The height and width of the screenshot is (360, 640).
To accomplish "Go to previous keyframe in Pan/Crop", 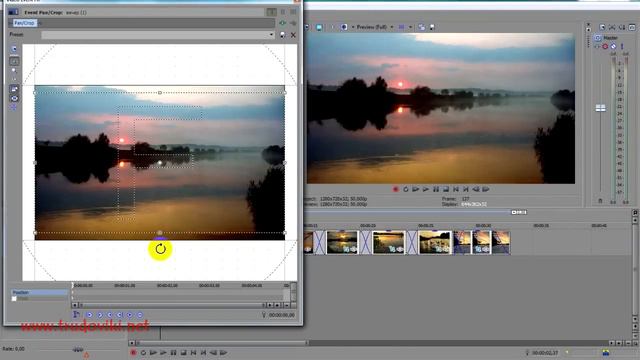I will click(x=100, y=315).
